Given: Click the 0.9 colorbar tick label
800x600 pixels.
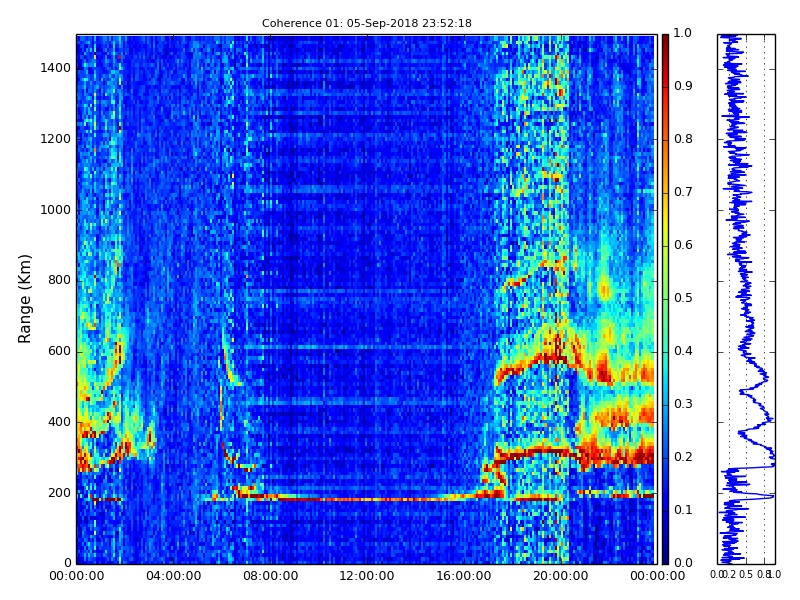Looking at the screenshot, I should tap(683, 86).
